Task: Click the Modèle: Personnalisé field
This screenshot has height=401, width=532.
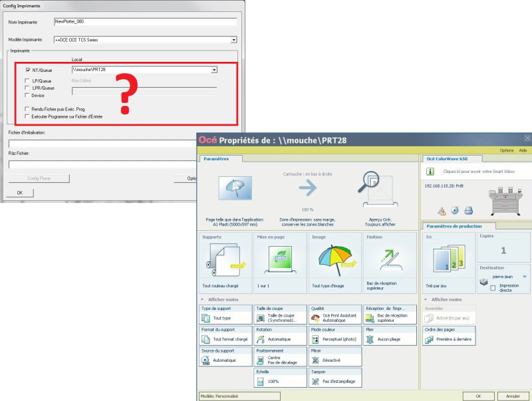Action: click(239, 396)
